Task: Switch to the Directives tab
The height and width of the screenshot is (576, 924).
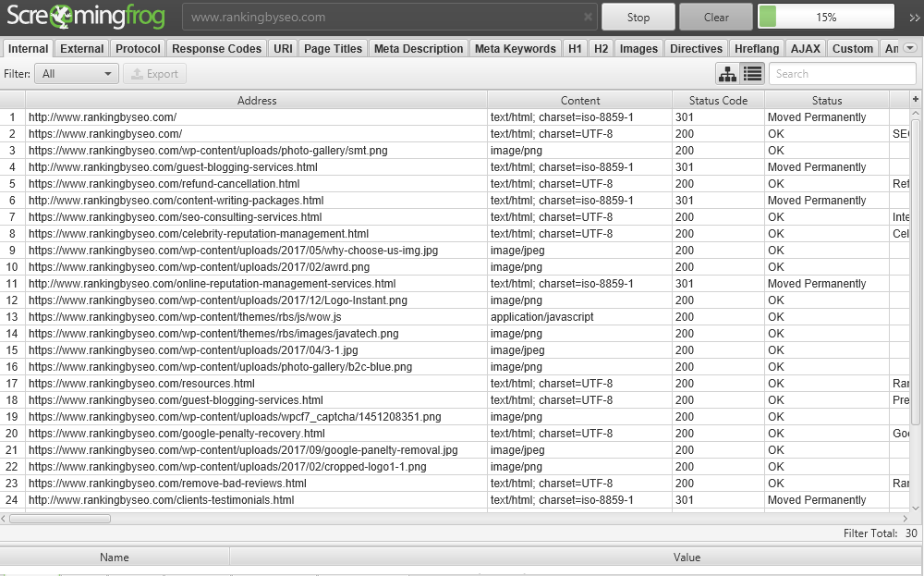Action: (x=696, y=48)
